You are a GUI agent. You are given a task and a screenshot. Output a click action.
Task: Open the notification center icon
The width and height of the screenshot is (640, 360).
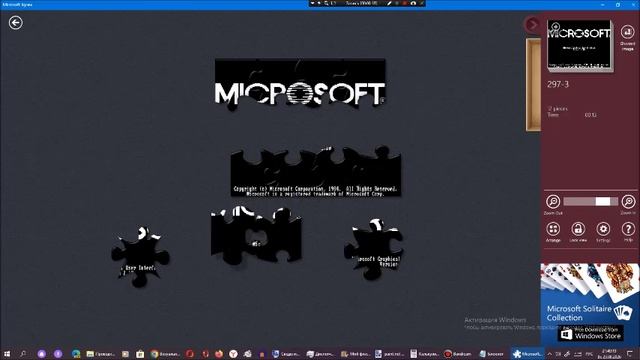630,354
